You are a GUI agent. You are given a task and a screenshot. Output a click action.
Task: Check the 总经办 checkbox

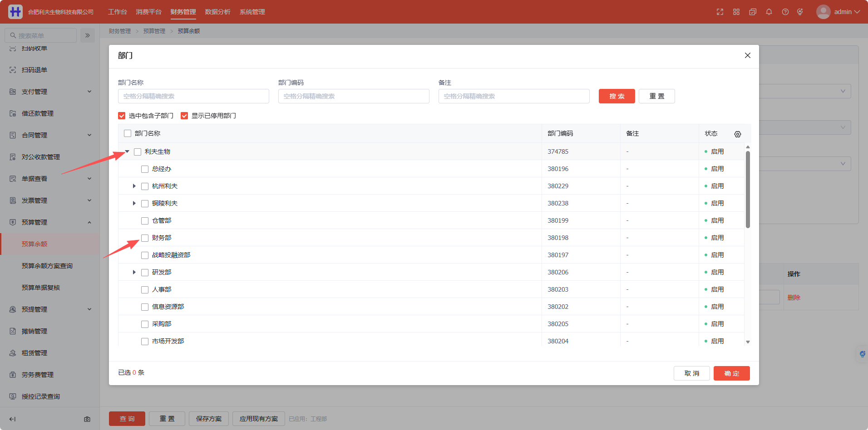click(145, 169)
